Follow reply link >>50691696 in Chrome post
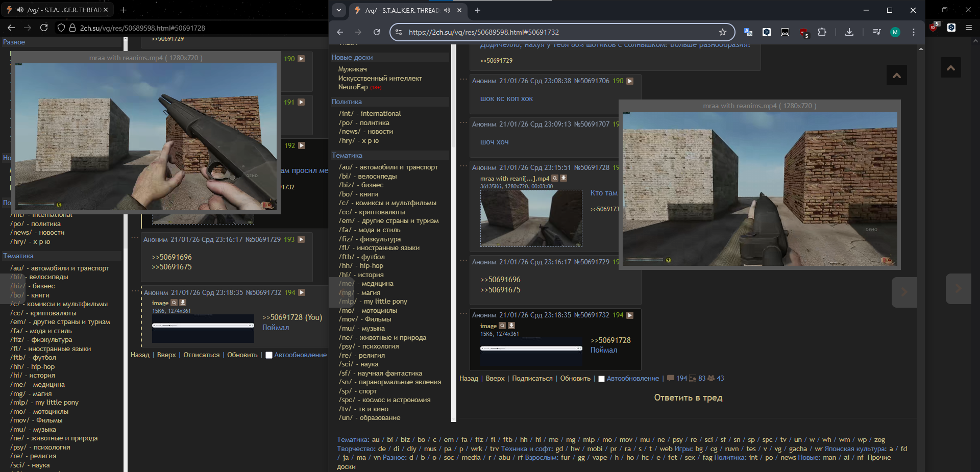The width and height of the screenshot is (980, 472). 500,280
